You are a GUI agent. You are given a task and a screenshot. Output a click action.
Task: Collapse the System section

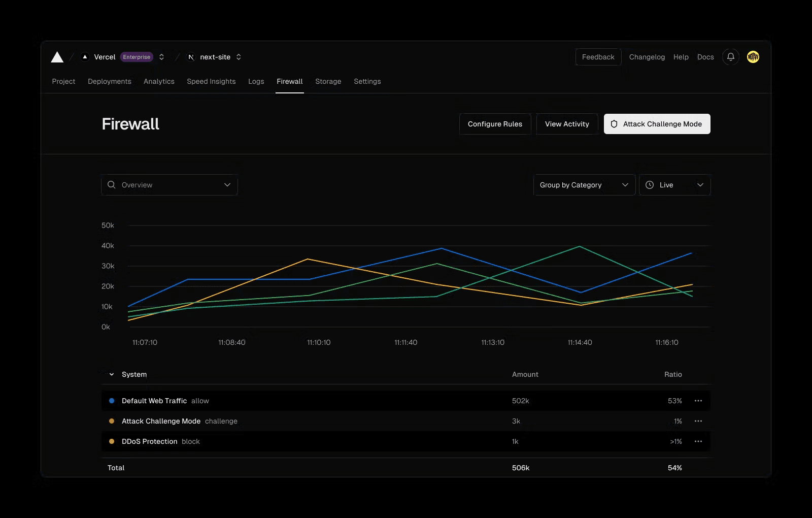click(111, 374)
